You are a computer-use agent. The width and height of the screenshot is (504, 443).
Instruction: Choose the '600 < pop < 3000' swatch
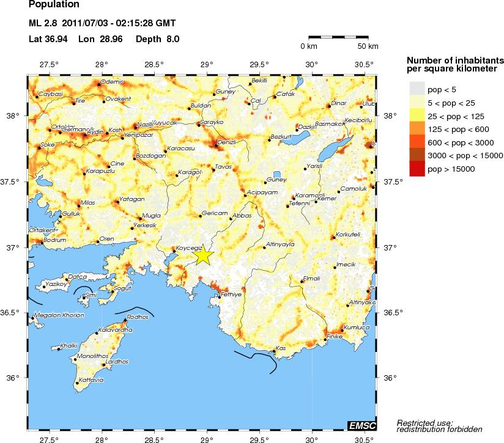pyautogui.click(x=416, y=142)
